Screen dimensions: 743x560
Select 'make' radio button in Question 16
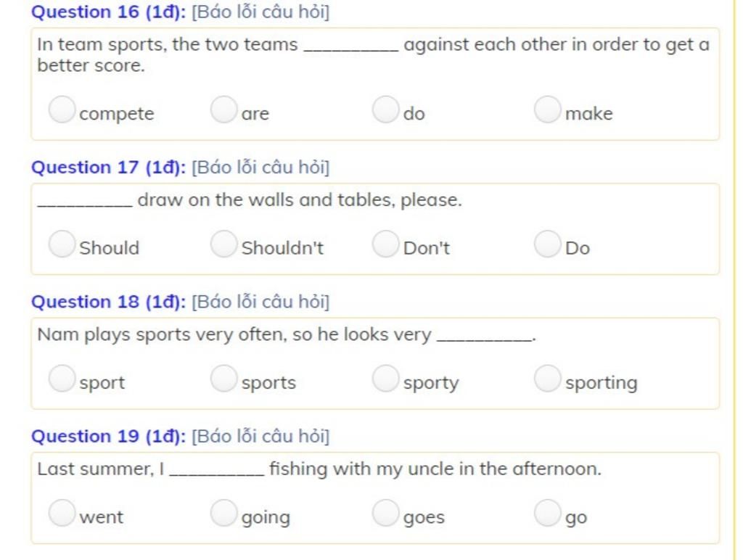pos(548,110)
